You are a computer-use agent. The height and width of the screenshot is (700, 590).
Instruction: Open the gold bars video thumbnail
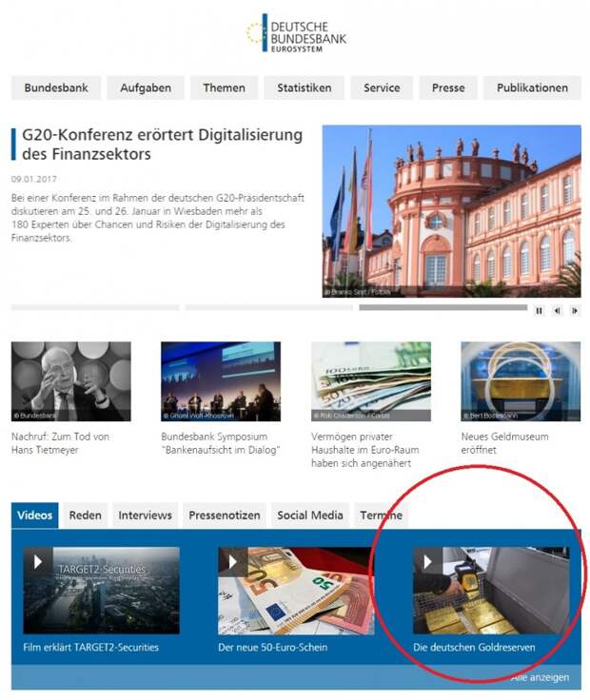491,591
